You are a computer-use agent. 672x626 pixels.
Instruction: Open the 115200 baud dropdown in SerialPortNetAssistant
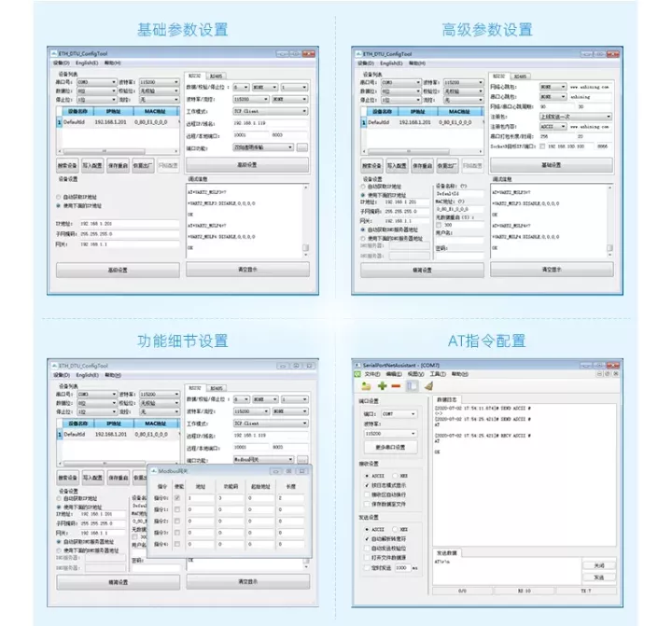[390, 434]
